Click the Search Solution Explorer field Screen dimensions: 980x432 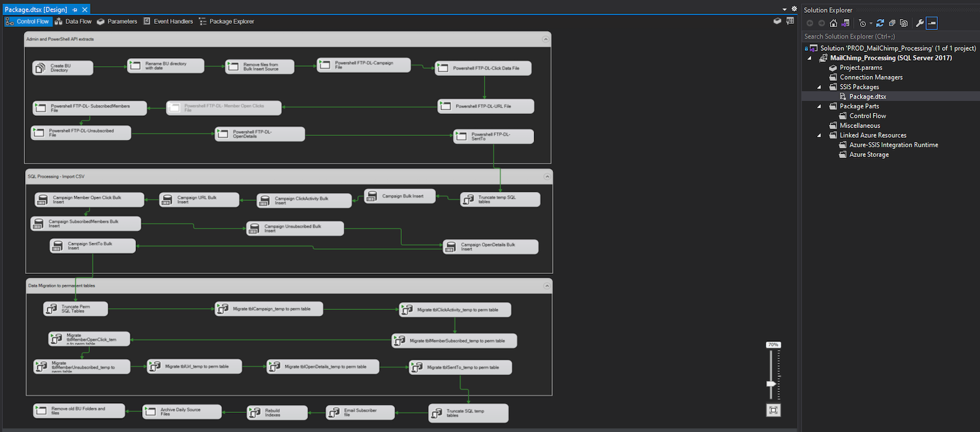pyautogui.click(x=891, y=37)
